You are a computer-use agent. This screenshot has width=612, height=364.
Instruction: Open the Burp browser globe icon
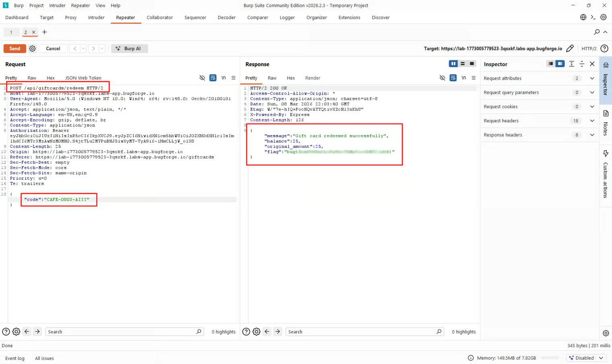coord(583,17)
